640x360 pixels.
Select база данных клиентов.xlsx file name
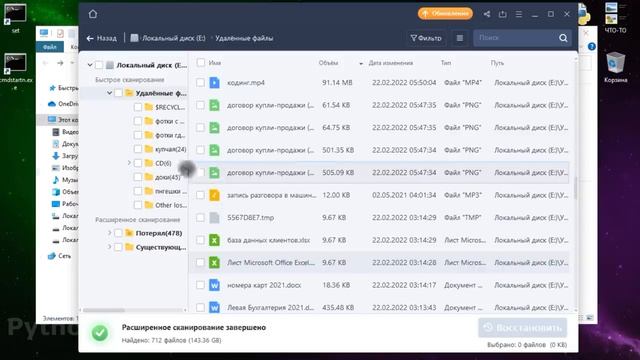(269, 240)
